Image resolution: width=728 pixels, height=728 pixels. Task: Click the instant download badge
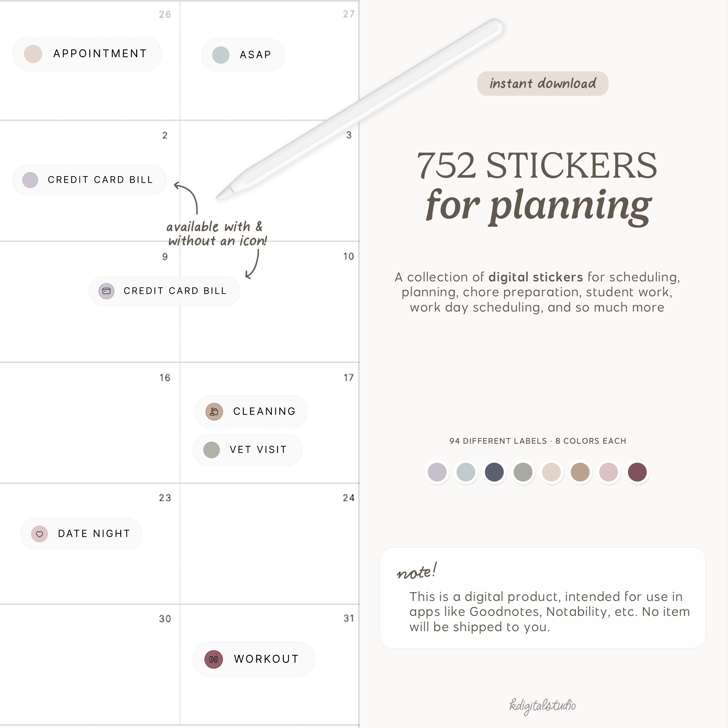pyautogui.click(x=543, y=84)
